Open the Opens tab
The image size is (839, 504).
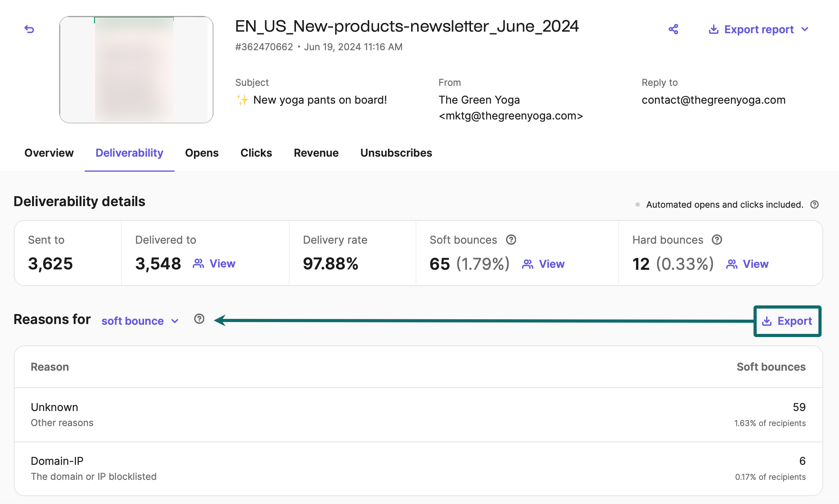pos(202,153)
